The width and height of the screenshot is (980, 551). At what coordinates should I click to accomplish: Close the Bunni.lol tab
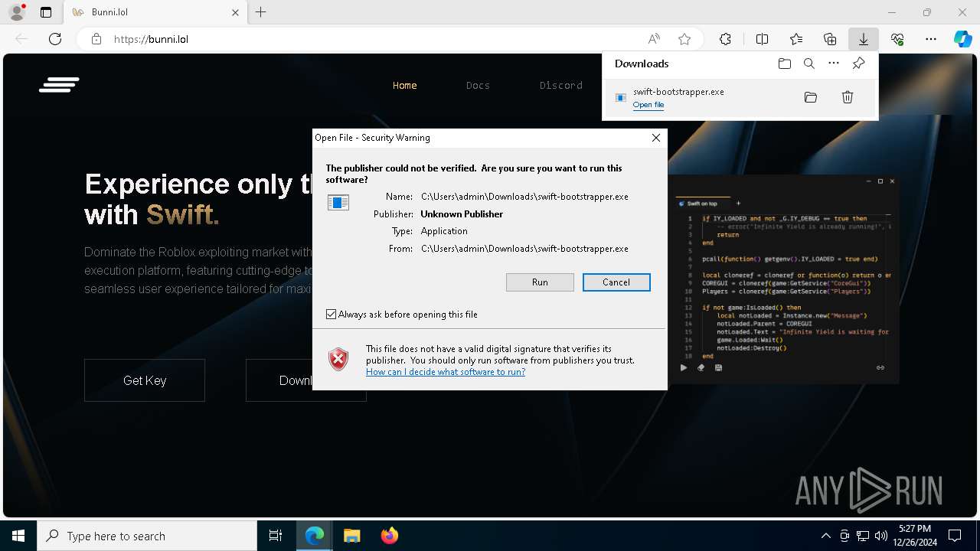point(236,12)
